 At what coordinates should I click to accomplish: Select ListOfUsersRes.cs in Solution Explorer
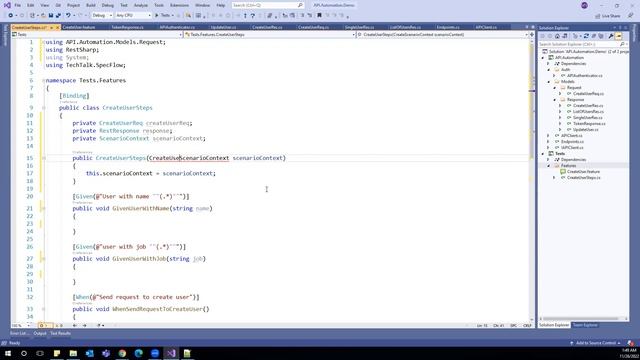588,111
